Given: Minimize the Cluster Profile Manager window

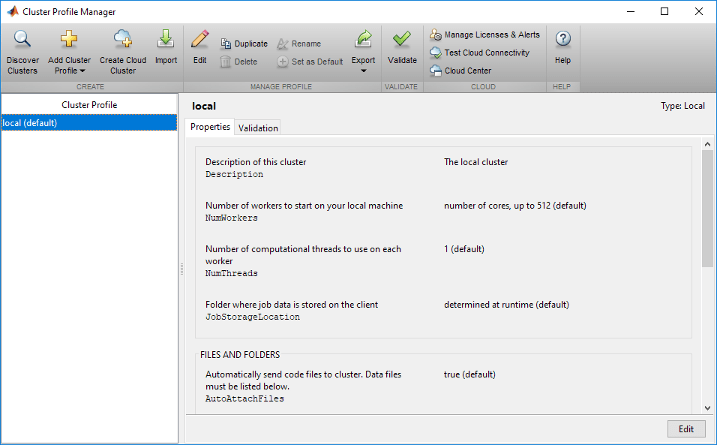Looking at the screenshot, I should click(x=631, y=11).
